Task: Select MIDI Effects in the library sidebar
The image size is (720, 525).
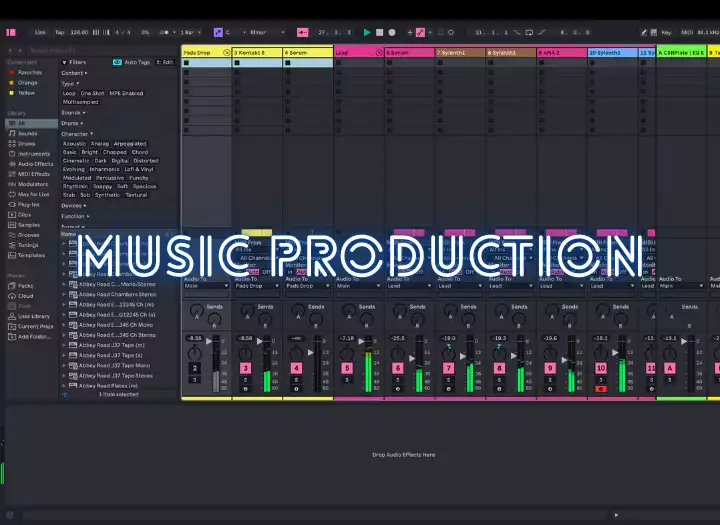Action: (x=34, y=174)
